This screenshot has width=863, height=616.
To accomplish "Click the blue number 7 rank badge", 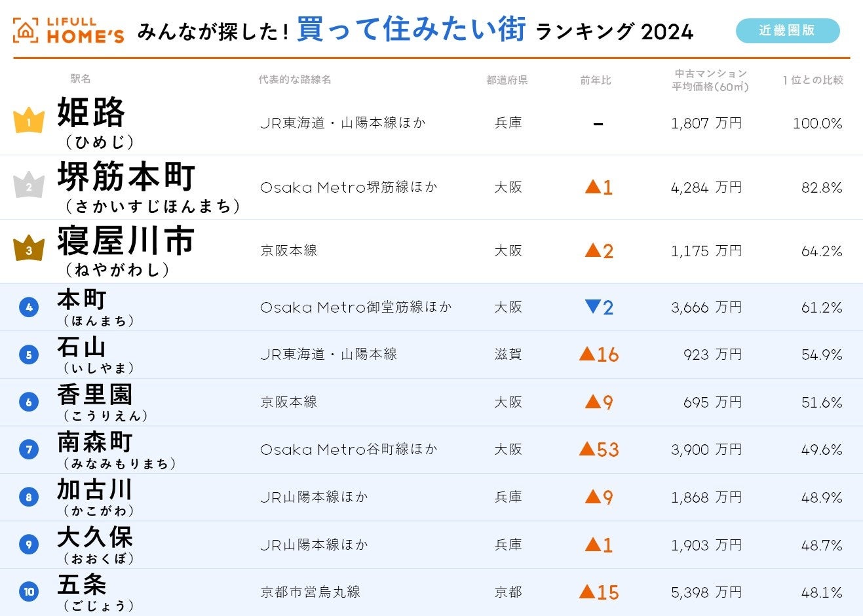I will coord(29,450).
